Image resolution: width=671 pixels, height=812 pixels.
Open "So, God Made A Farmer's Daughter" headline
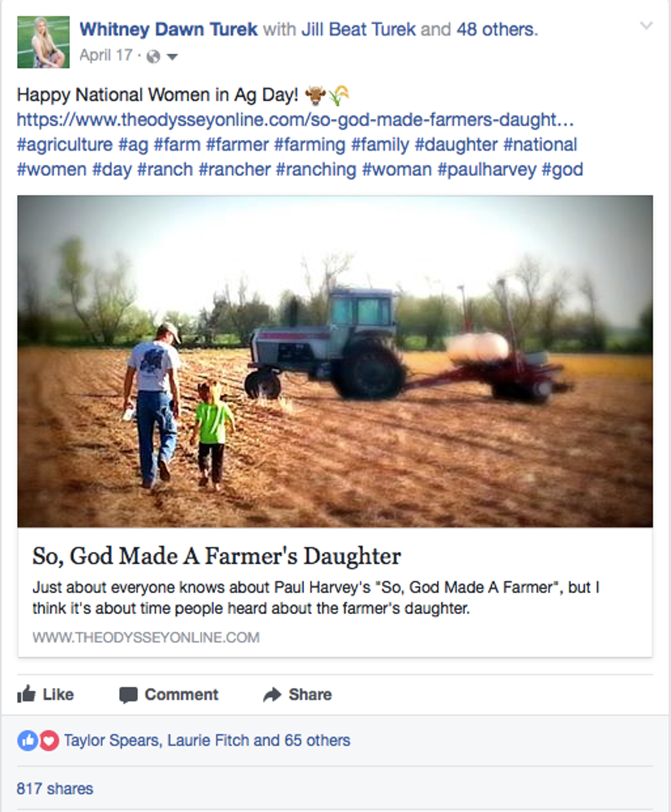tap(216, 556)
